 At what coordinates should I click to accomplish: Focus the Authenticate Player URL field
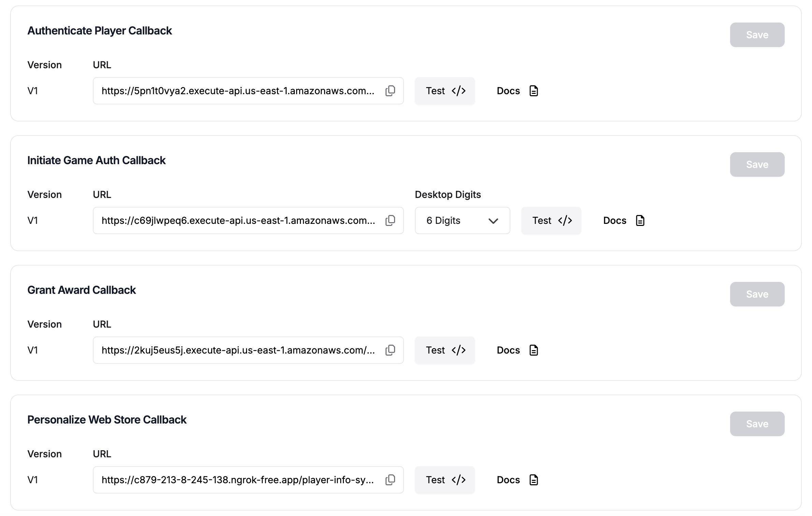click(x=238, y=91)
